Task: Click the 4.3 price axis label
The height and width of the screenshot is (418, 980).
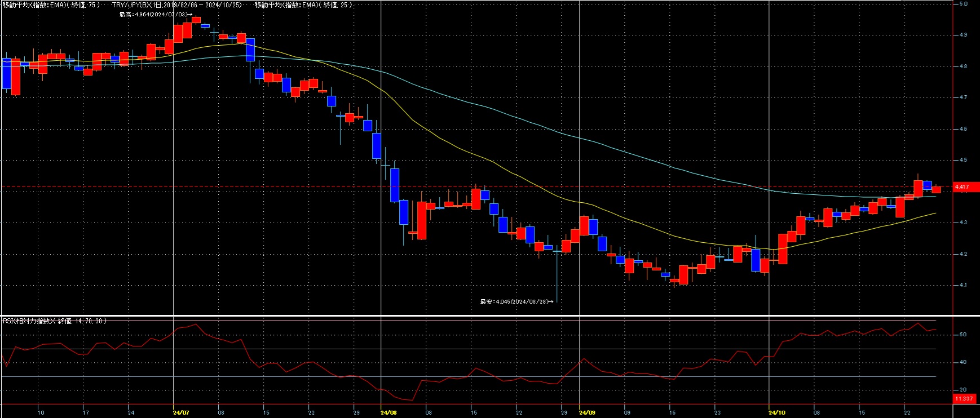Action: point(963,223)
